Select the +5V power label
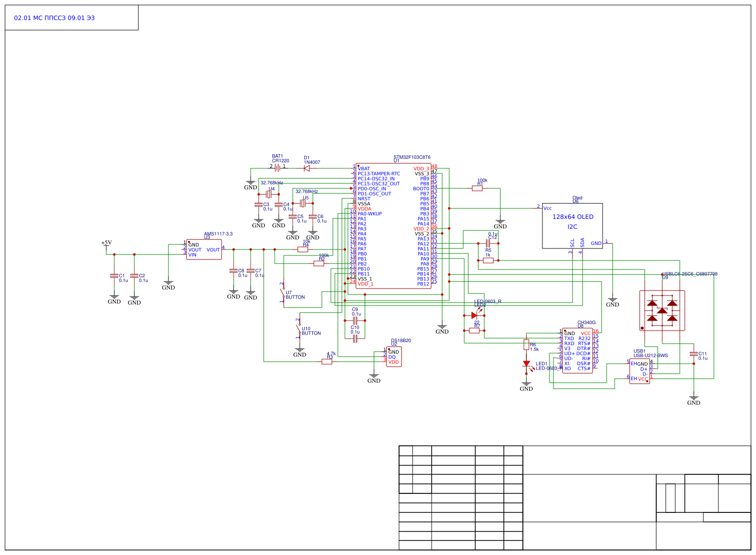Viewport: 756px width, 555px height. coord(106,243)
